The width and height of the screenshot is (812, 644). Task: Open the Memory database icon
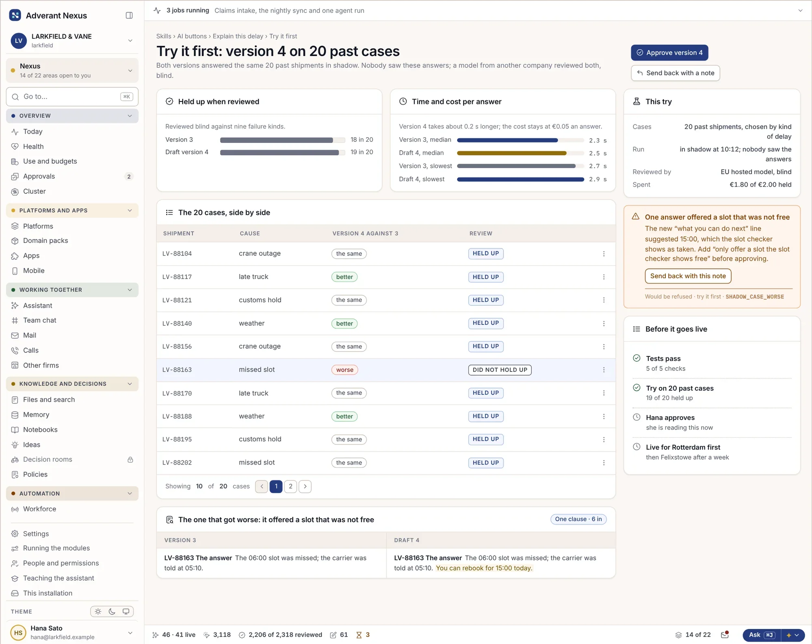[15, 415]
